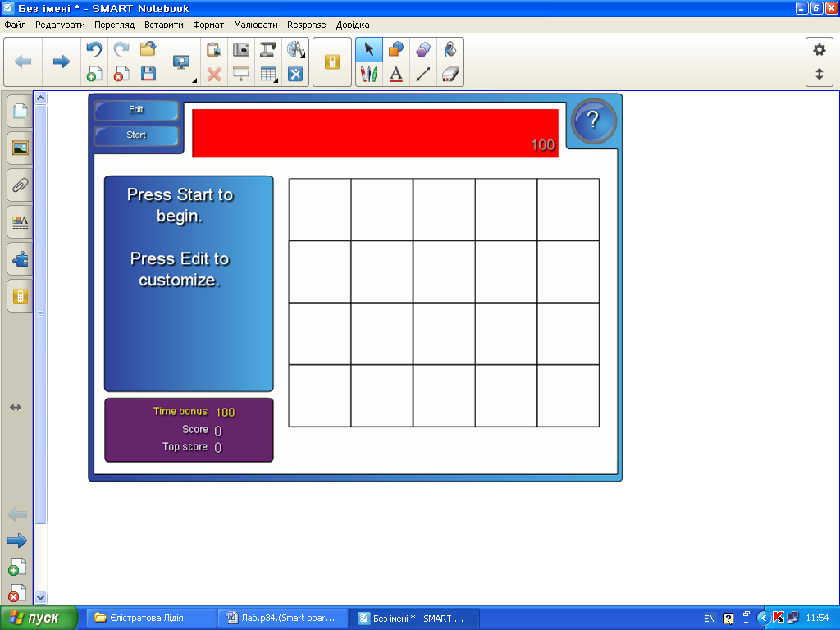Screen dimensions: 840x630
Task: Open the Gallery side tab
Action: (20, 148)
